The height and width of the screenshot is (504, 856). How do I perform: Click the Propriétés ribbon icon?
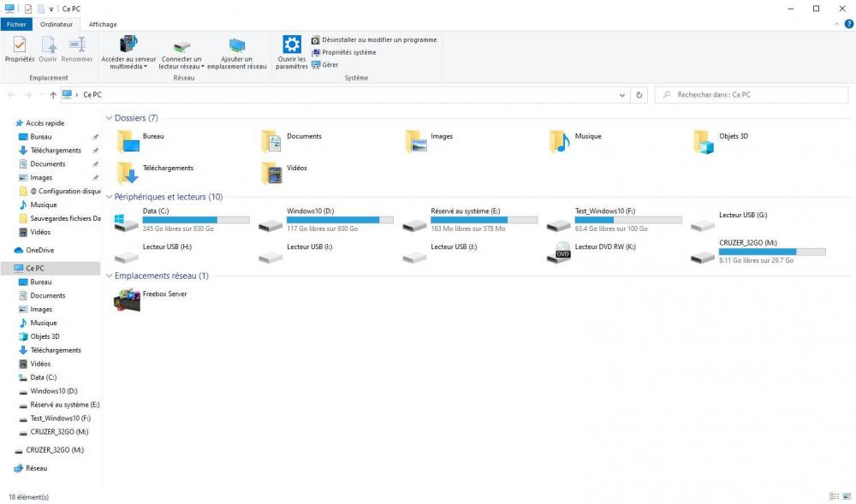click(19, 47)
